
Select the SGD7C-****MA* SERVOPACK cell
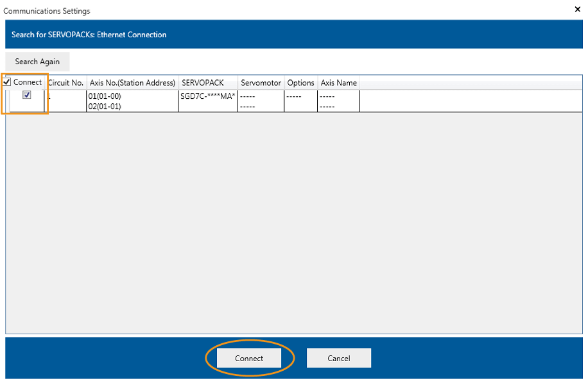[208, 96]
